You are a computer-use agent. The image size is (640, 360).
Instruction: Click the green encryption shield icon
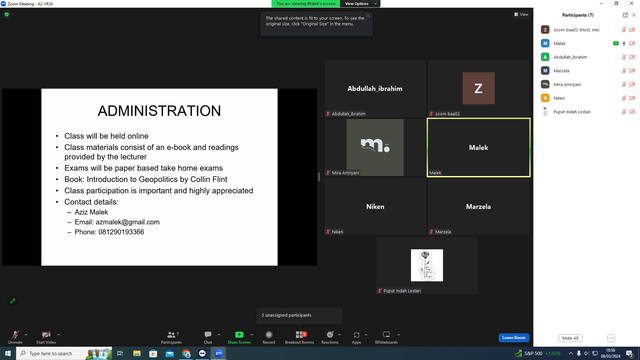(7, 14)
